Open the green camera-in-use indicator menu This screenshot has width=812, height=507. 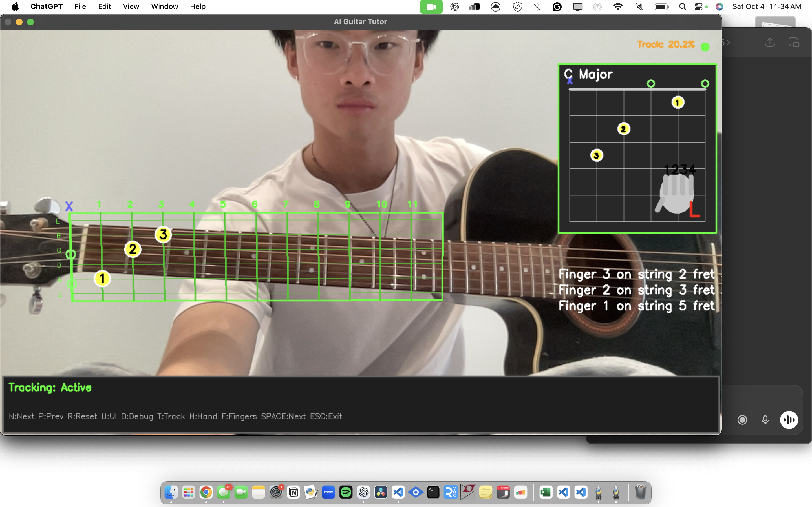coord(431,7)
